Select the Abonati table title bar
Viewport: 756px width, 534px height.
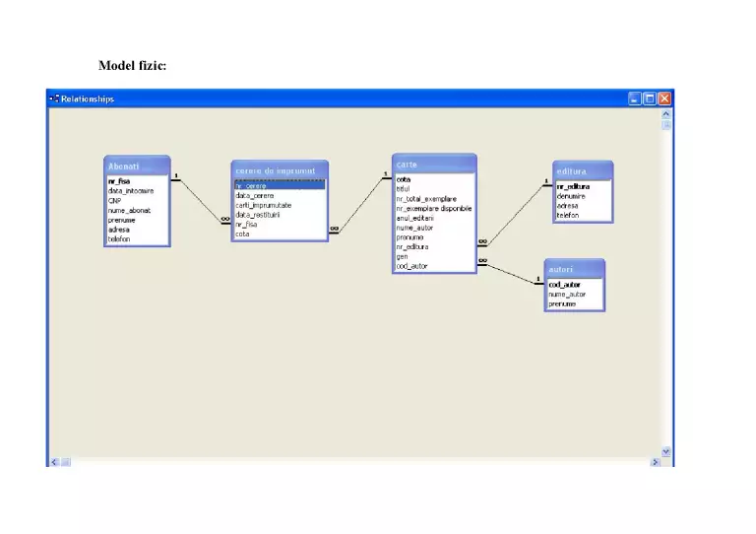tap(137, 166)
